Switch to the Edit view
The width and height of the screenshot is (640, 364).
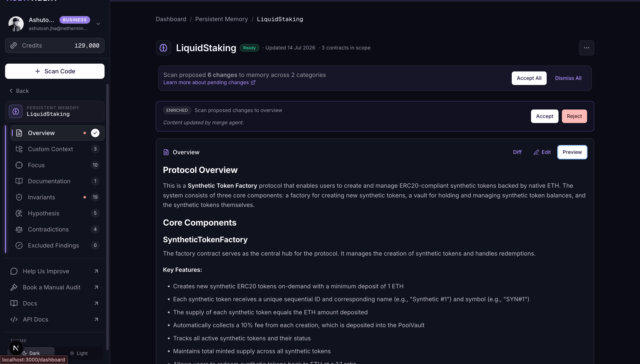pyautogui.click(x=542, y=152)
